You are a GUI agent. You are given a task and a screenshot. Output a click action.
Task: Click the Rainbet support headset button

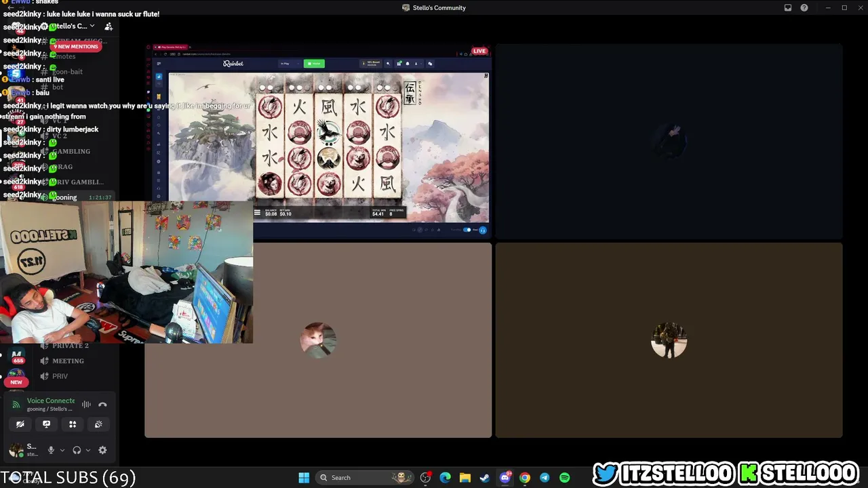(483, 230)
